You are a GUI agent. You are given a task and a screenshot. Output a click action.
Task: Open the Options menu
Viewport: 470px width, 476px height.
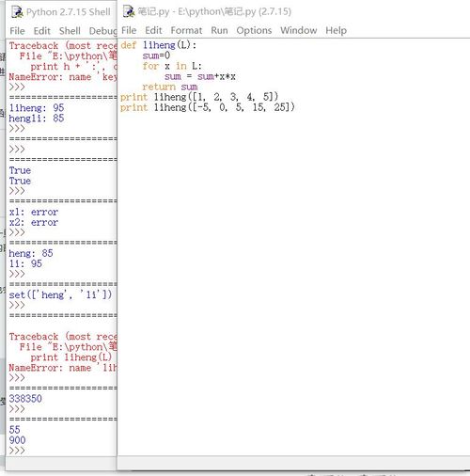[x=254, y=30]
